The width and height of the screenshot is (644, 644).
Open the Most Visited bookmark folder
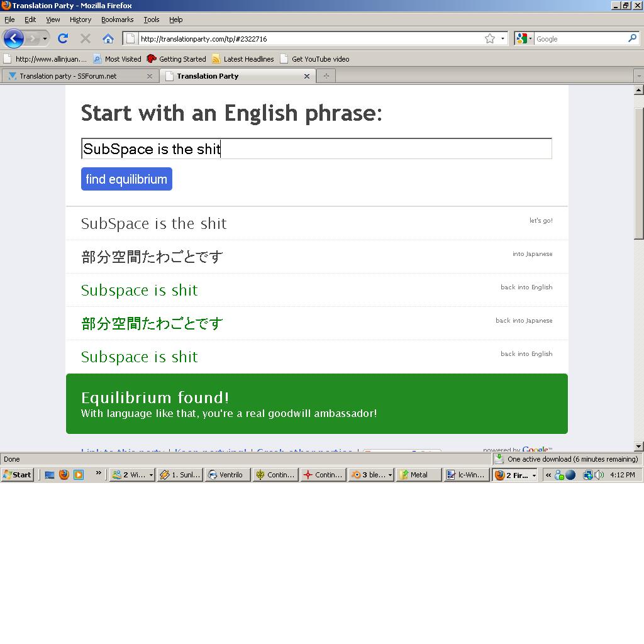pyautogui.click(x=117, y=58)
